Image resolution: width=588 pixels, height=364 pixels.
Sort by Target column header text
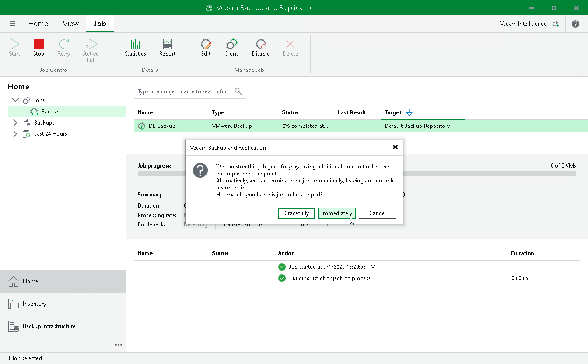pos(393,112)
